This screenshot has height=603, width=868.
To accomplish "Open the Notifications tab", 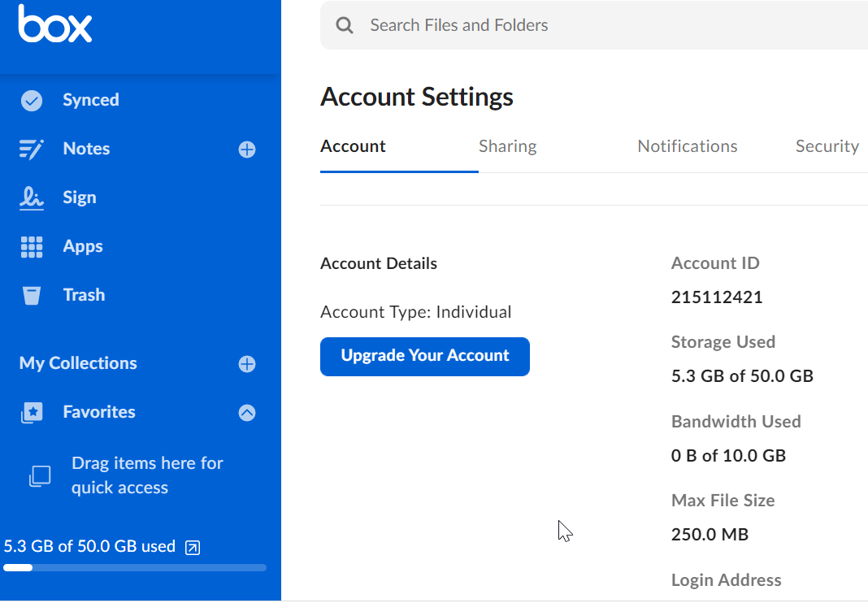I will click(x=688, y=146).
